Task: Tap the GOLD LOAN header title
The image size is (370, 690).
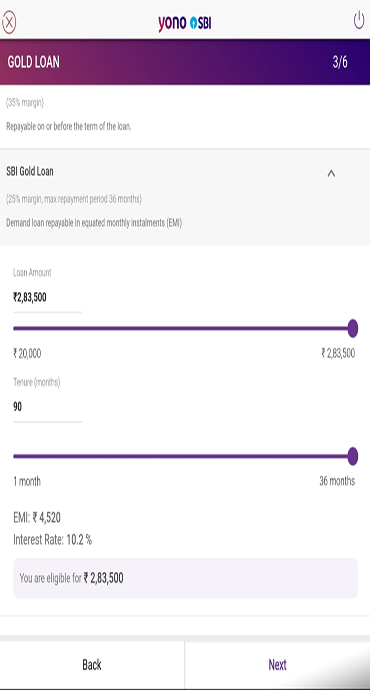Action: point(33,62)
